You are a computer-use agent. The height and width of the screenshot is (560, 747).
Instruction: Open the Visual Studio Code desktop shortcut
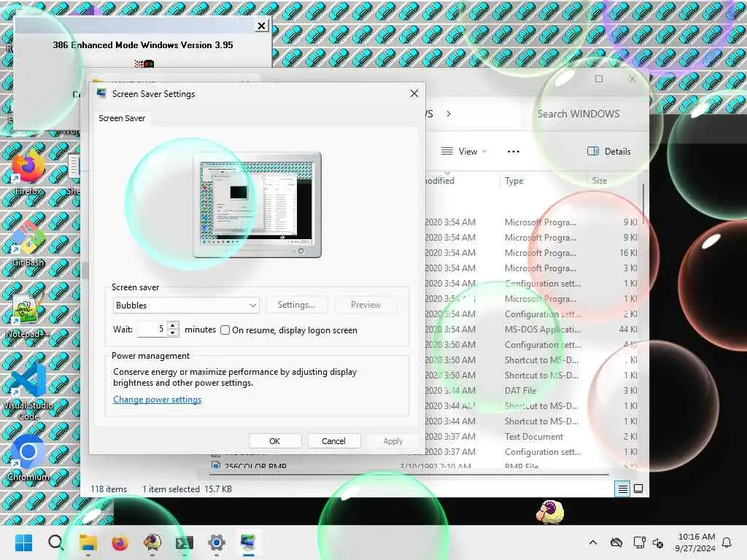click(28, 391)
